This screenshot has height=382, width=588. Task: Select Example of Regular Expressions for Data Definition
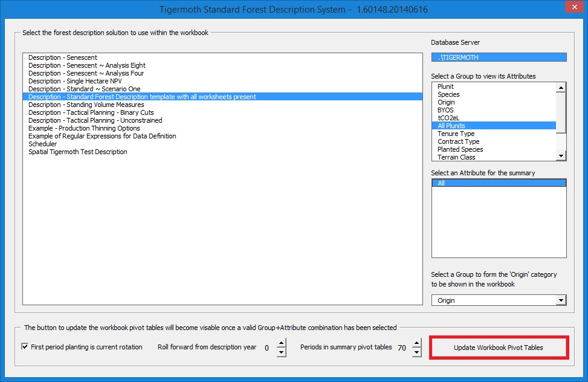[223, 136]
